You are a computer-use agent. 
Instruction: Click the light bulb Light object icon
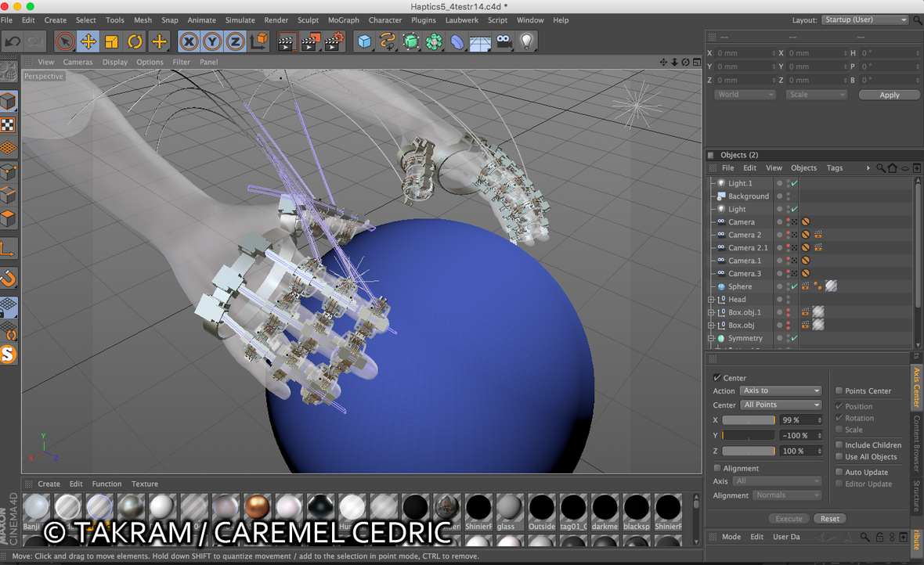coord(527,41)
